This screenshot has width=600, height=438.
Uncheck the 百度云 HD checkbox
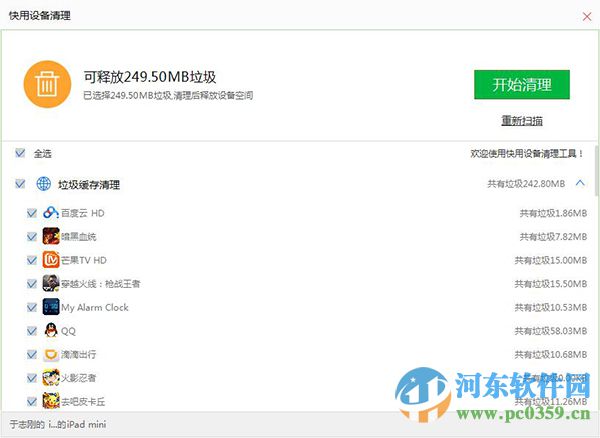click(32, 213)
